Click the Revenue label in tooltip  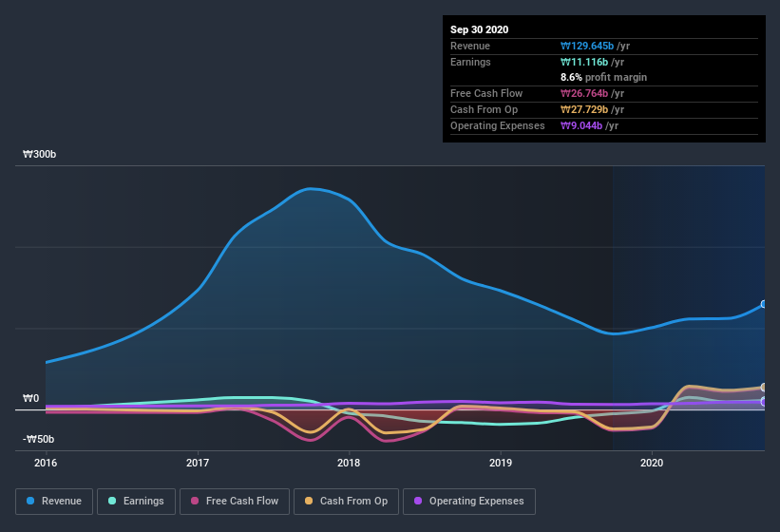tap(470, 46)
